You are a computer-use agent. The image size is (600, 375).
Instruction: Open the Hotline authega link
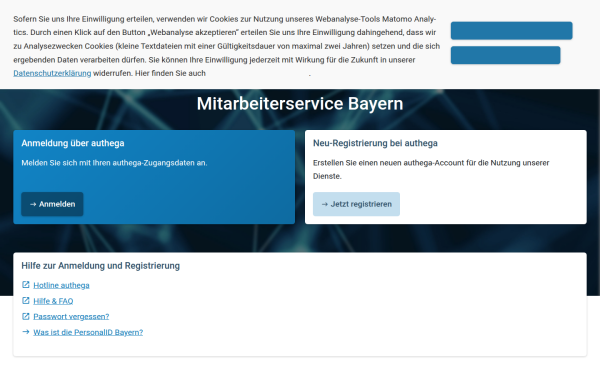coord(61,285)
